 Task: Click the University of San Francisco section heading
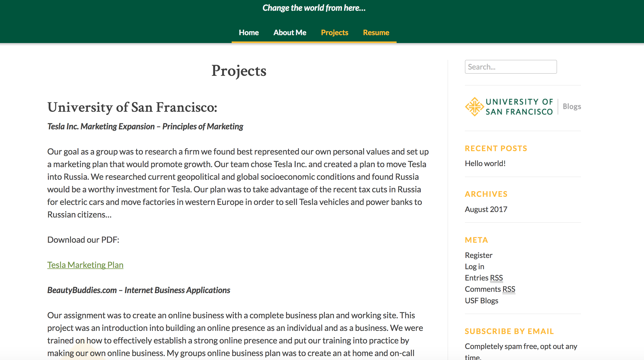coord(132,107)
